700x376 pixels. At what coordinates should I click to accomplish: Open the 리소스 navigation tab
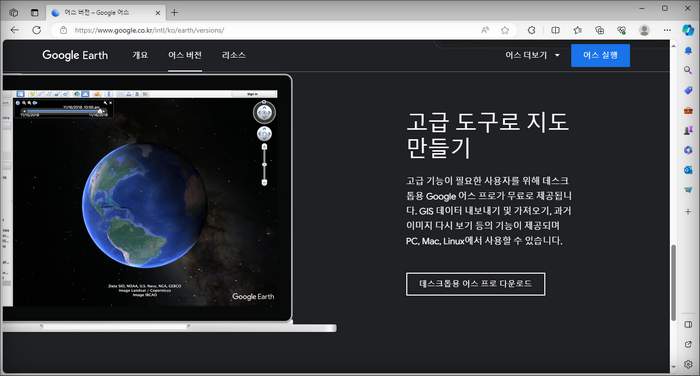click(x=233, y=55)
